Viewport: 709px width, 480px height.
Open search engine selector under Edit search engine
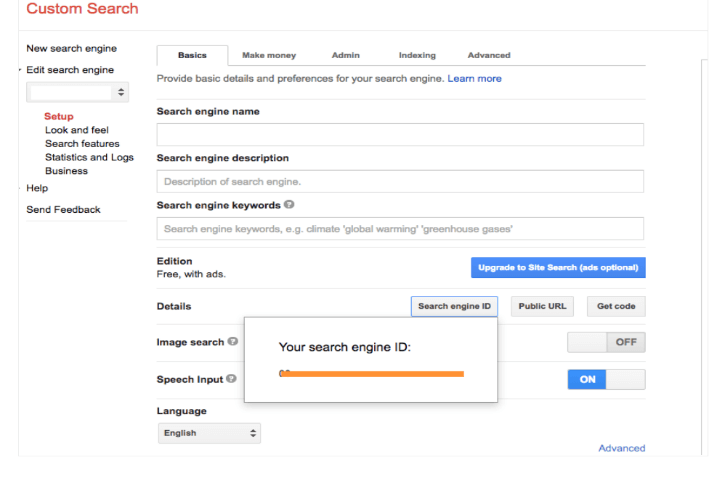[x=77, y=92]
